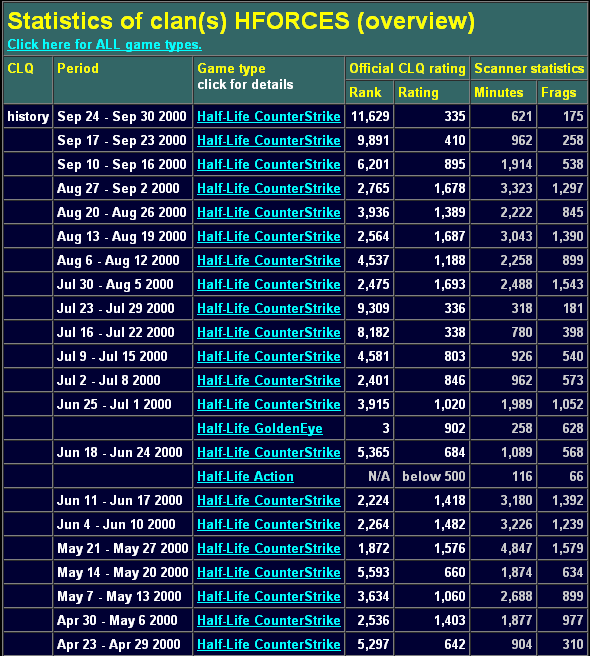Screen dimensions: 590x656
Task: Open Half-Life CounterStrike for Sep 10 - Sep 16
Action: (269, 164)
